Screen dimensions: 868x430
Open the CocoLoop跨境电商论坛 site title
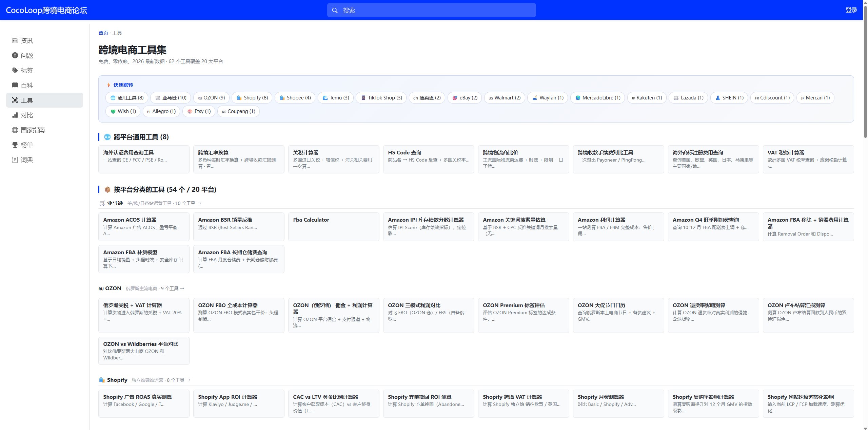tap(46, 10)
